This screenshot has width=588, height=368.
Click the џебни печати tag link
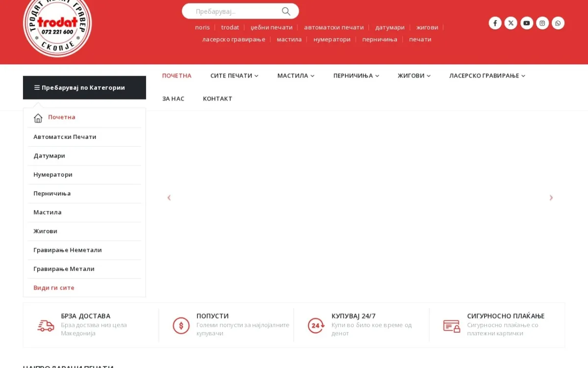(271, 27)
